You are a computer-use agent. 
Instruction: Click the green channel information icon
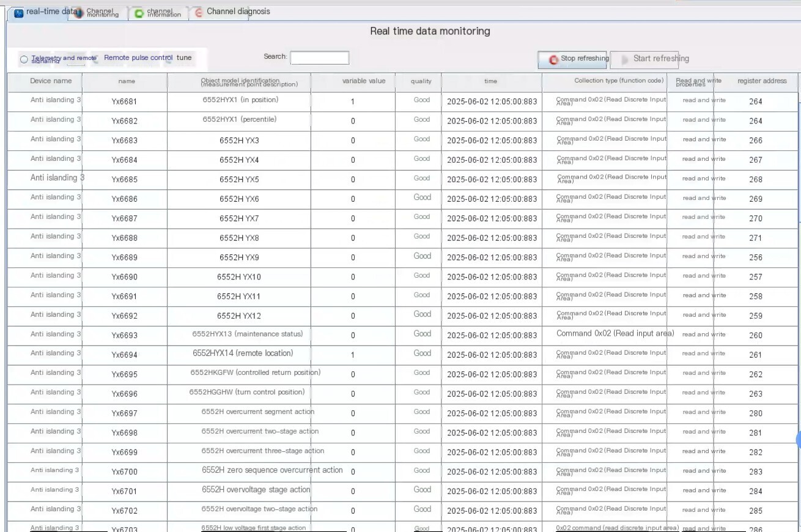pos(139,13)
